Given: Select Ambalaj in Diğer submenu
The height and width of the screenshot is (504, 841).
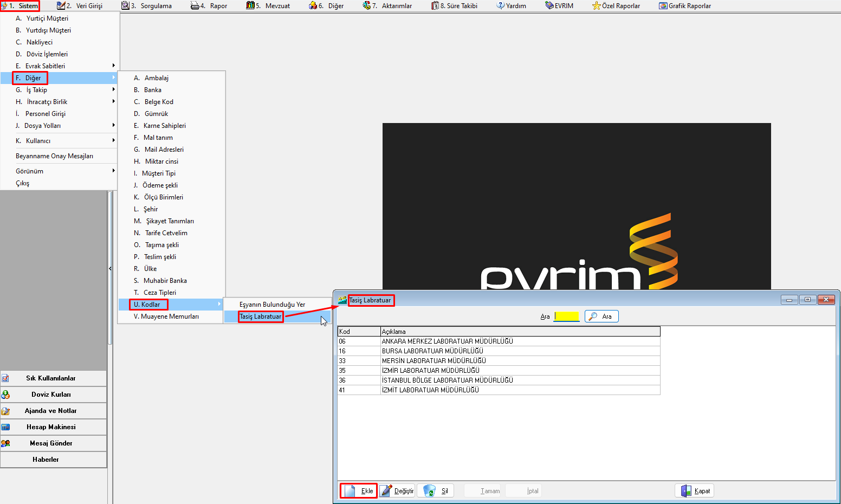Looking at the screenshot, I should pyautogui.click(x=171, y=78).
